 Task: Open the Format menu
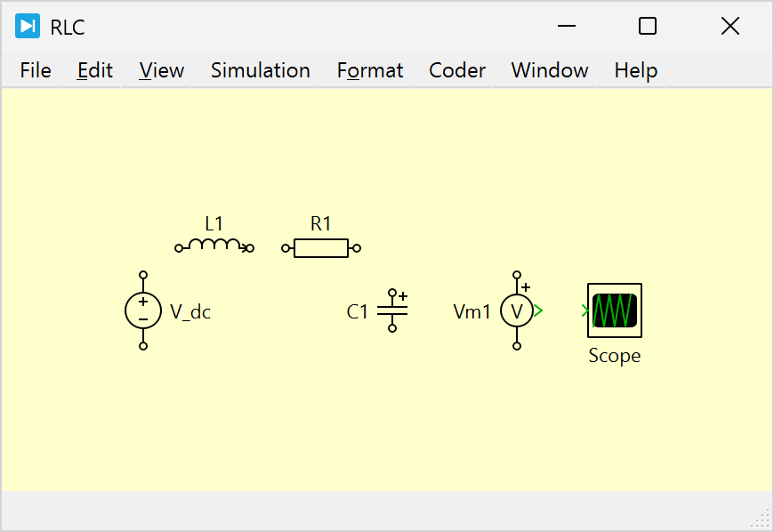370,70
